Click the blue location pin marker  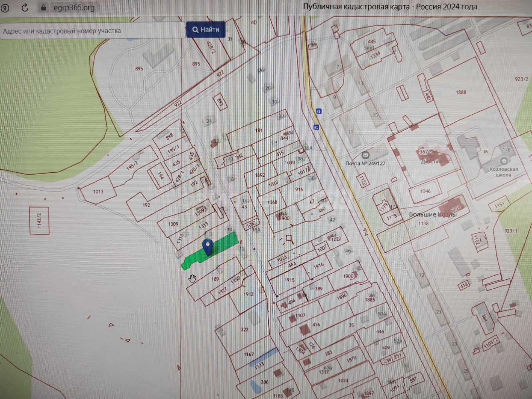[x=208, y=246]
